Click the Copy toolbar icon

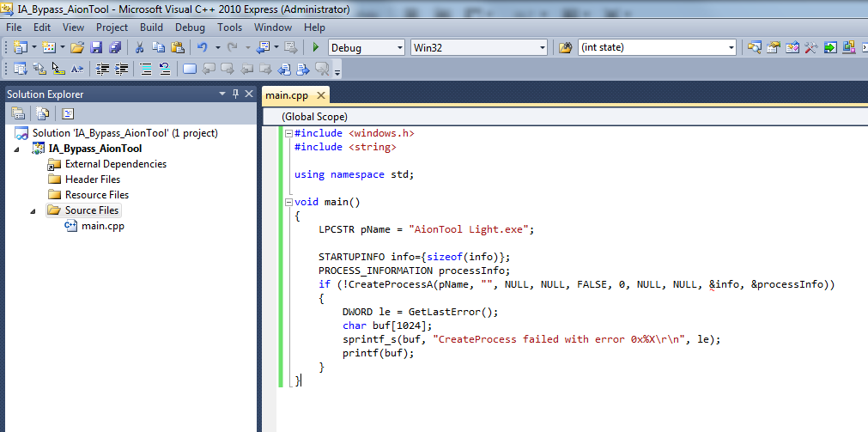pos(158,47)
